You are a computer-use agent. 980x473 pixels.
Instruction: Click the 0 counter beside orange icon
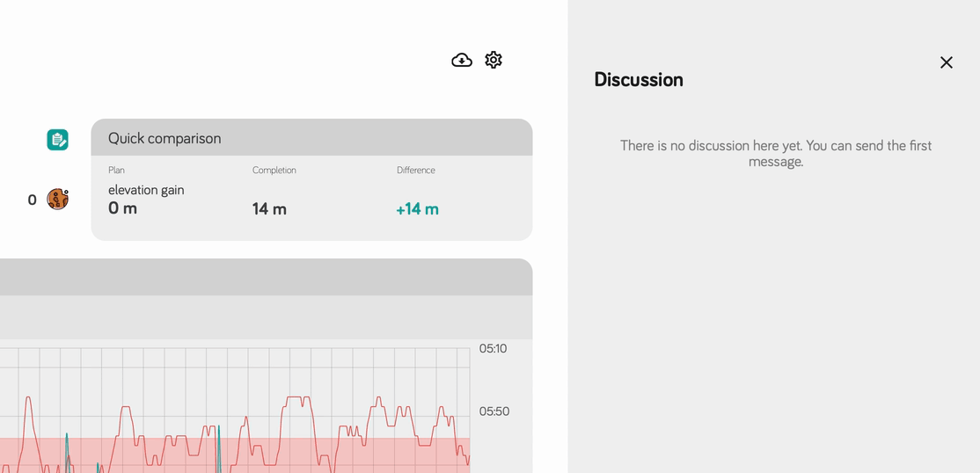pos(33,200)
